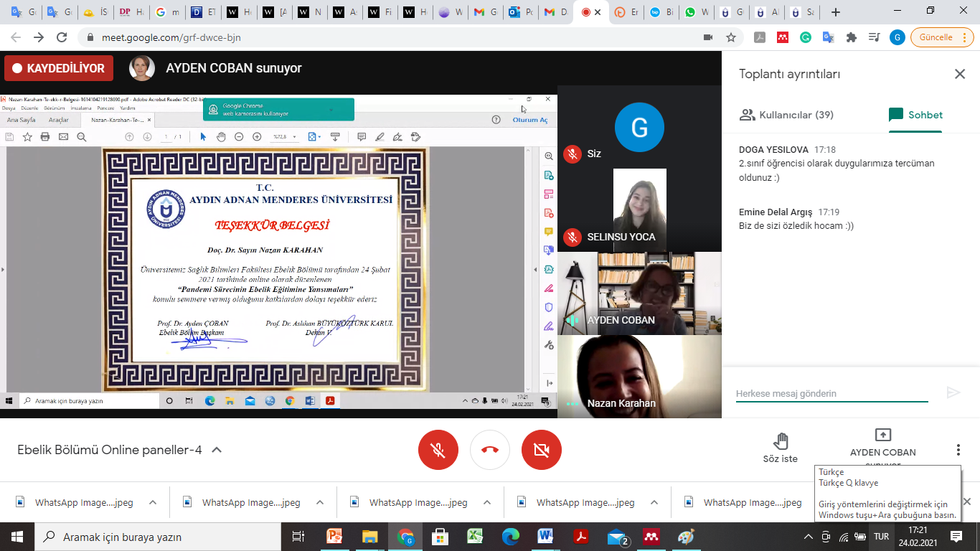Turn on the camera in call controls

(542, 450)
